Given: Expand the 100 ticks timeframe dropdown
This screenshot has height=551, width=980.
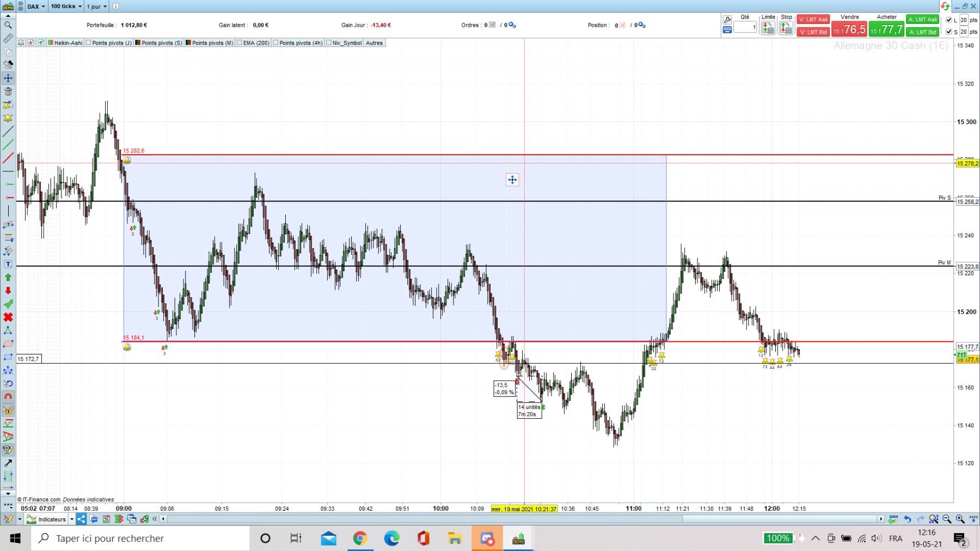Looking at the screenshot, I should click(x=66, y=7).
